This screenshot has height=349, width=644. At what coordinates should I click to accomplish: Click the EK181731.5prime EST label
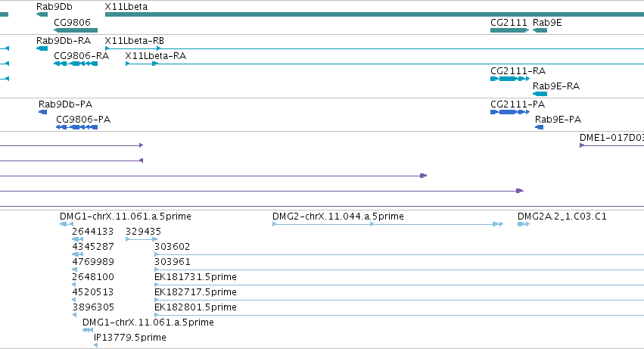(x=195, y=276)
